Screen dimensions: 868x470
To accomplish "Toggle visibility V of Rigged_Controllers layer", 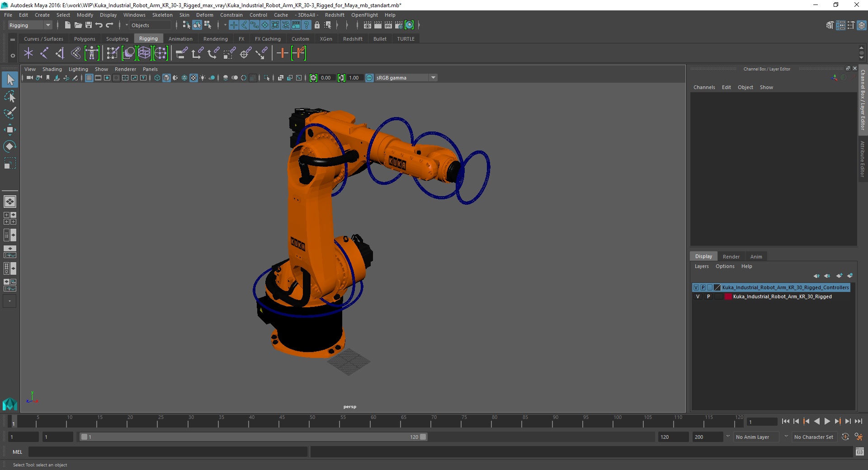I will [x=696, y=287].
